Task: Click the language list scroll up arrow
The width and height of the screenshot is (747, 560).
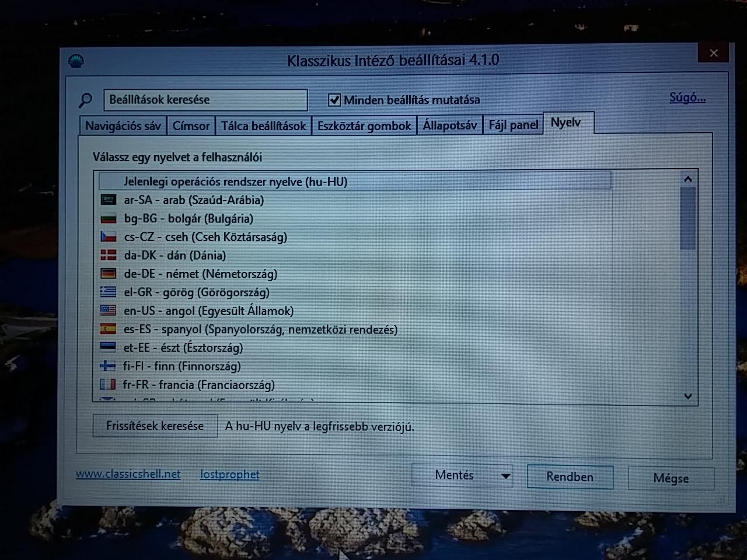Action: pos(688,179)
